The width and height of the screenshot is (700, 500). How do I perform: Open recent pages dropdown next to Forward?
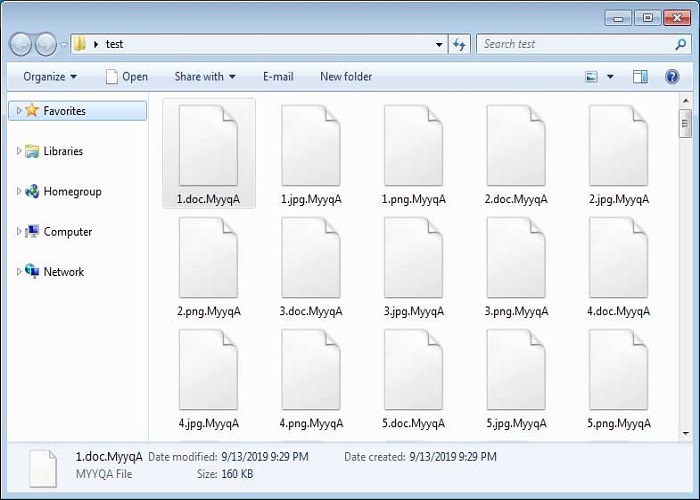coord(63,45)
